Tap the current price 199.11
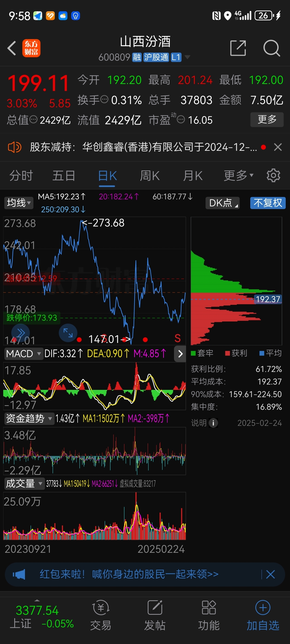290x644 pixels. [39, 83]
